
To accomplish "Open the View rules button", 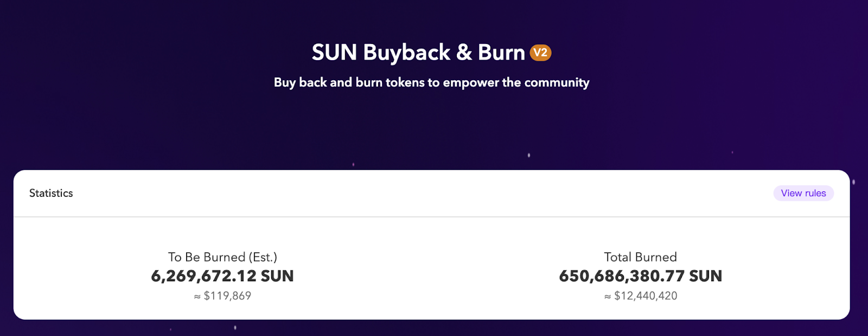I will coord(803,193).
